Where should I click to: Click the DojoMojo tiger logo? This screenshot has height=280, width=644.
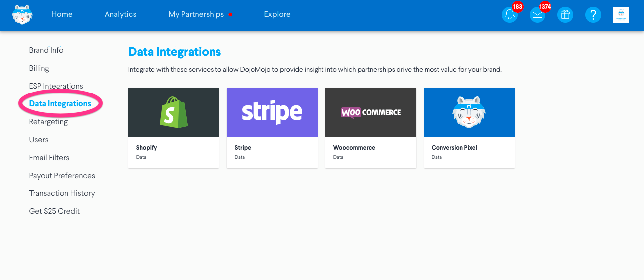click(x=22, y=15)
